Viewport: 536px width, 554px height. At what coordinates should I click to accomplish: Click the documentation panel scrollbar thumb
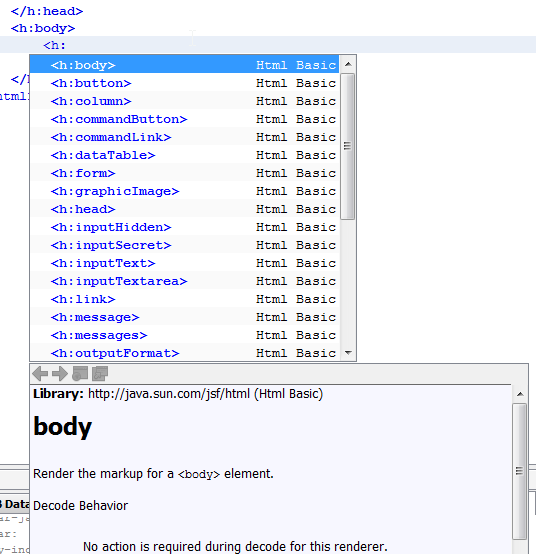[x=520, y=471]
